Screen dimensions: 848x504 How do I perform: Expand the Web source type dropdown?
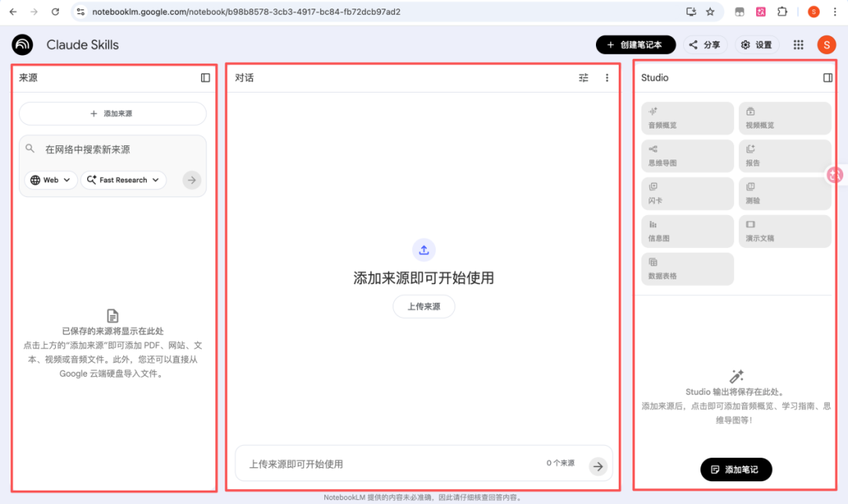tap(51, 180)
